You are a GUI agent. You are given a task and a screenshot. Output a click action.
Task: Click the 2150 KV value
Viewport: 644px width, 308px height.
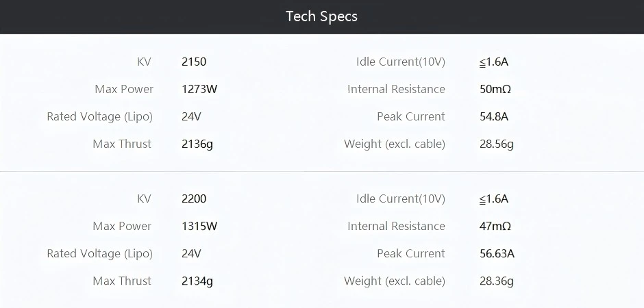pyautogui.click(x=194, y=62)
